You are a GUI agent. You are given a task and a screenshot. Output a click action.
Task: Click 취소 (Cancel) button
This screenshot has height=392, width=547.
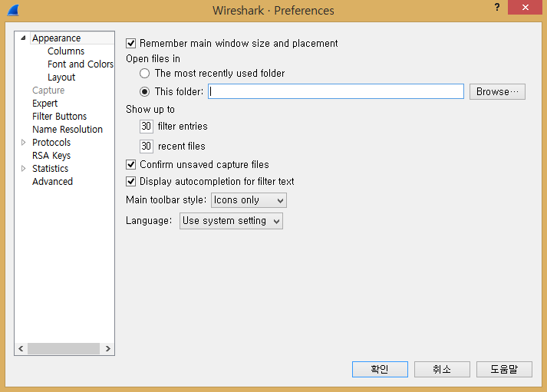(x=442, y=369)
